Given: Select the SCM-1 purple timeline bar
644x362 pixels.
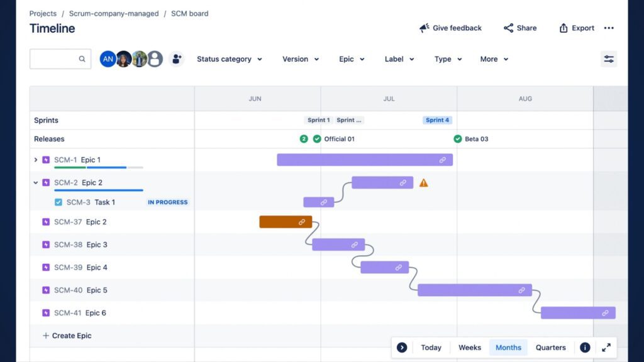Looking at the screenshot, I should (365, 160).
